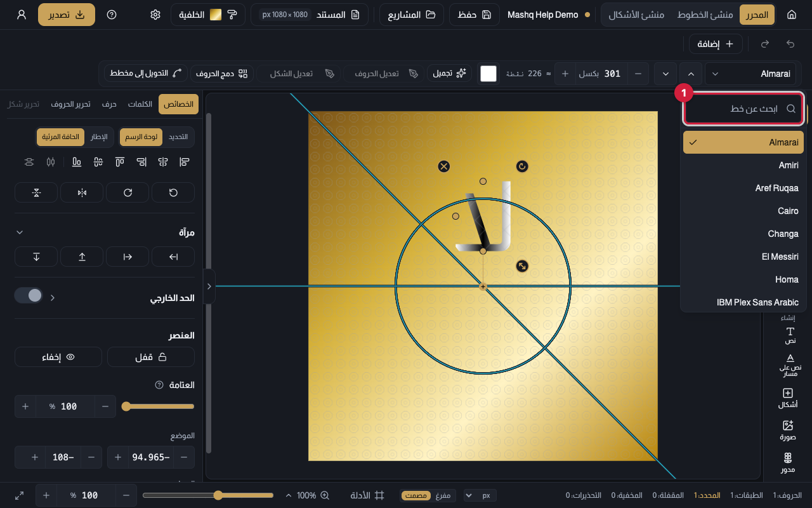Distribute elements vertically
The width and height of the screenshot is (812, 508).
29,162
